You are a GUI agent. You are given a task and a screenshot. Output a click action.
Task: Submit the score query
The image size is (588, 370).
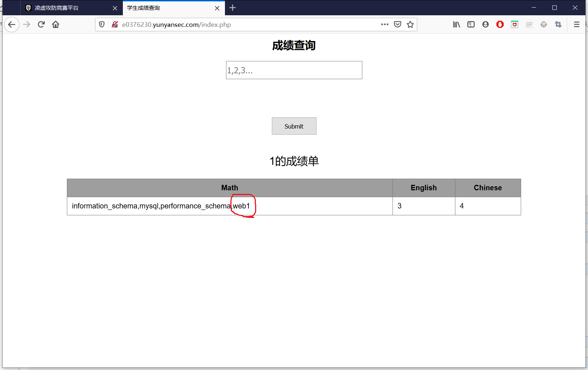point(294,126)
